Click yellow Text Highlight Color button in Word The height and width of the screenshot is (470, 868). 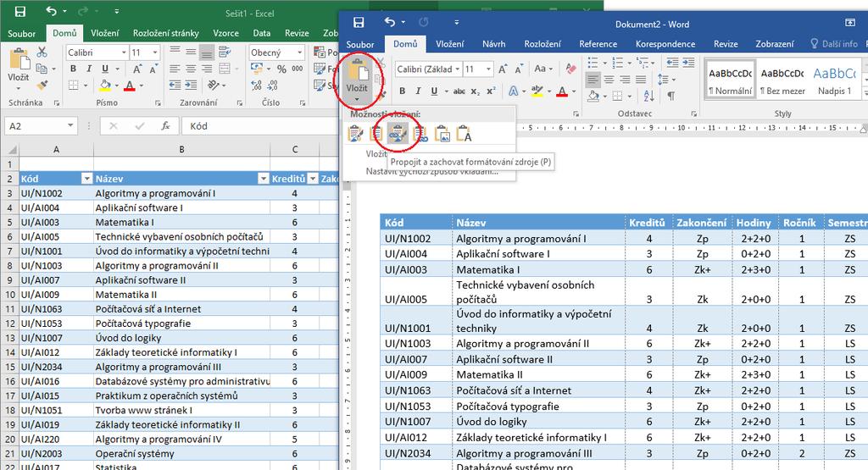(537, 91)
